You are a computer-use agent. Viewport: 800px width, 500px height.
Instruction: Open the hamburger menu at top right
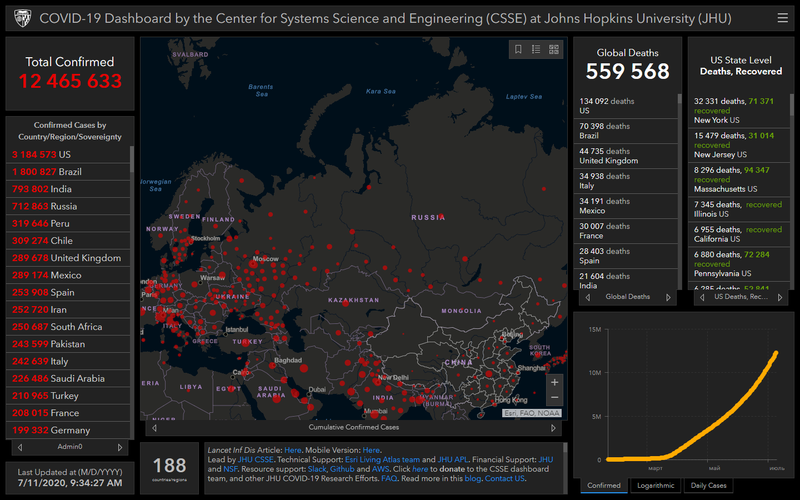coord(782,17)
